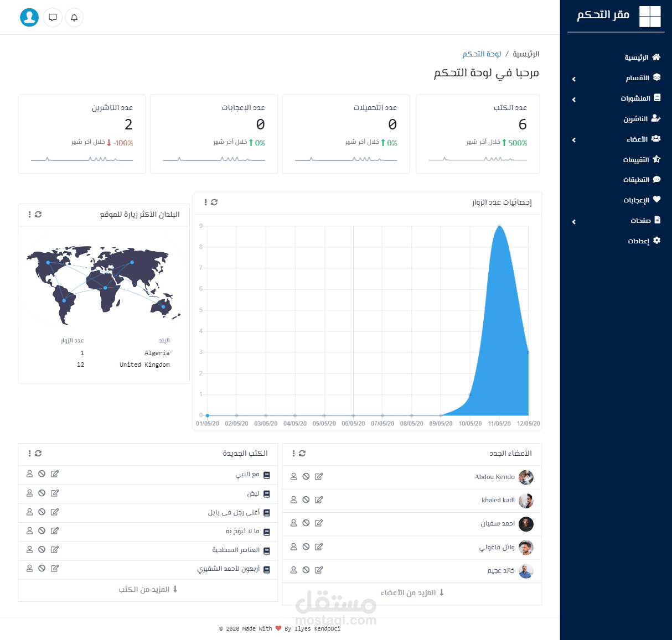The image size is (672, 640).
Task: Open التعليقات in the sidebar
Action: (642, 180)
